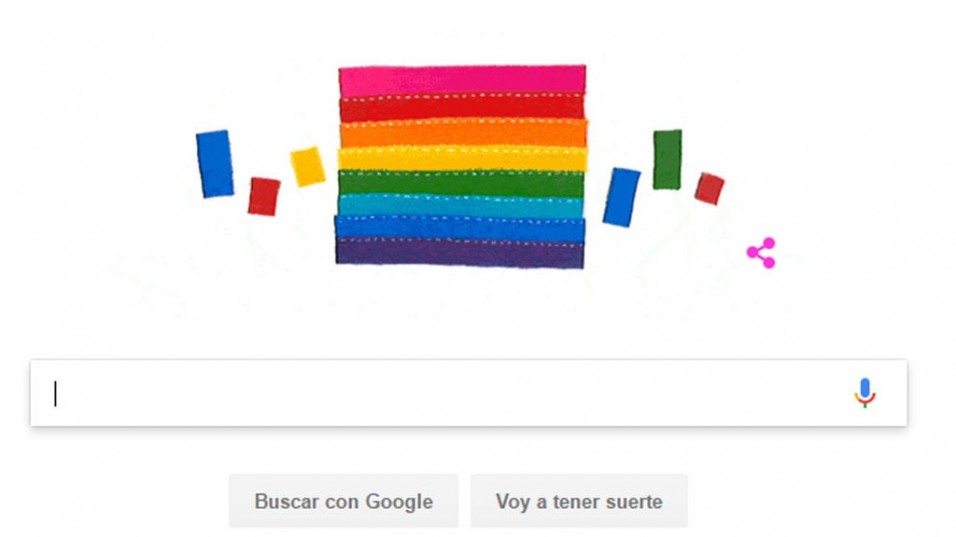Image resolution: width=956 pixels, height=537 pixels.
Task: Click the tall blue rectangle left of flag
Action: (x=215, y=163)
